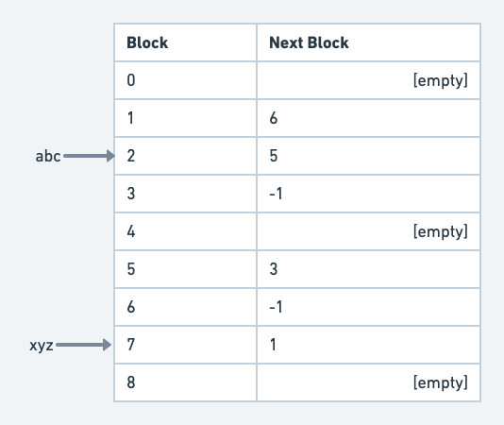Click the arrow pointing from abc
The image size is (504, 425).
[x=89, y=156]
